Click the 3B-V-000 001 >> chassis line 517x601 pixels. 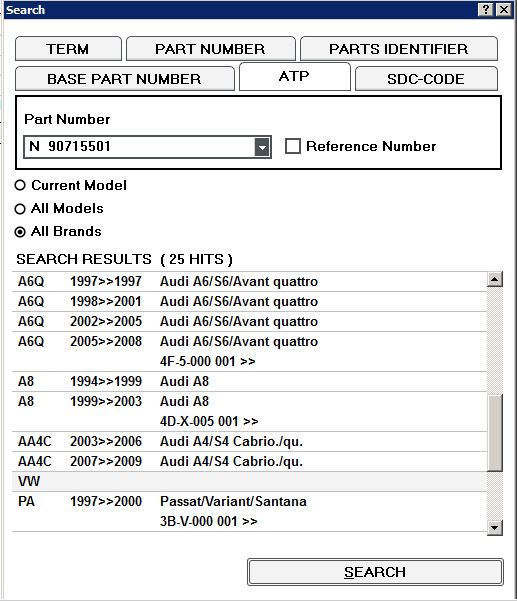coord(208,521)
